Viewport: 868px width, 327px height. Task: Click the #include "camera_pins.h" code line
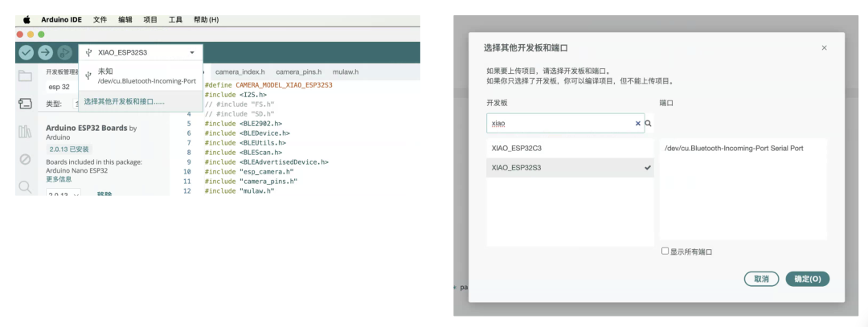click(x=251, y=181)
